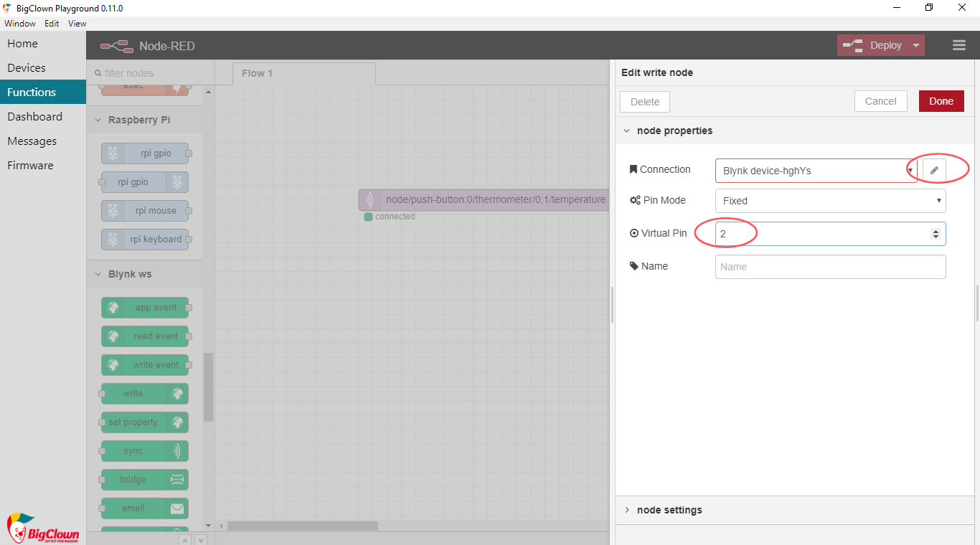Open the Connection dropdown

point(816,171)
